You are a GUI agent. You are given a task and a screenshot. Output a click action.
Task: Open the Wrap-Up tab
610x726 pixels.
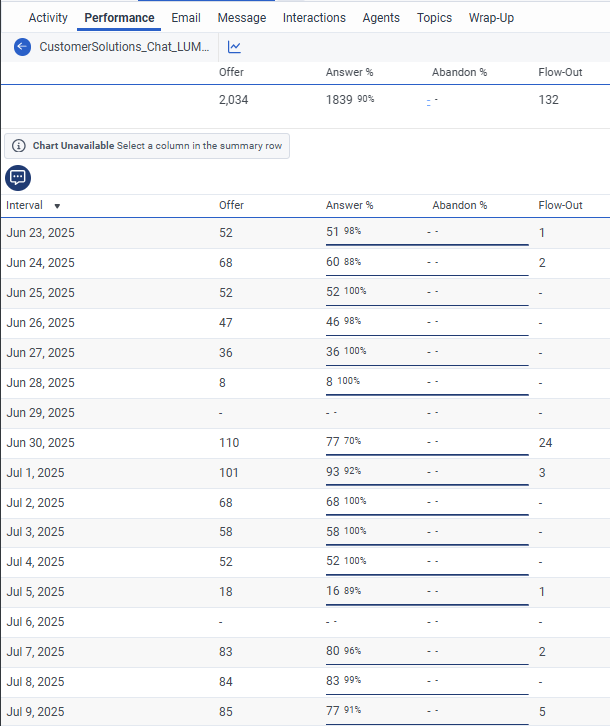pyautogui.click(x=491, y=18)
